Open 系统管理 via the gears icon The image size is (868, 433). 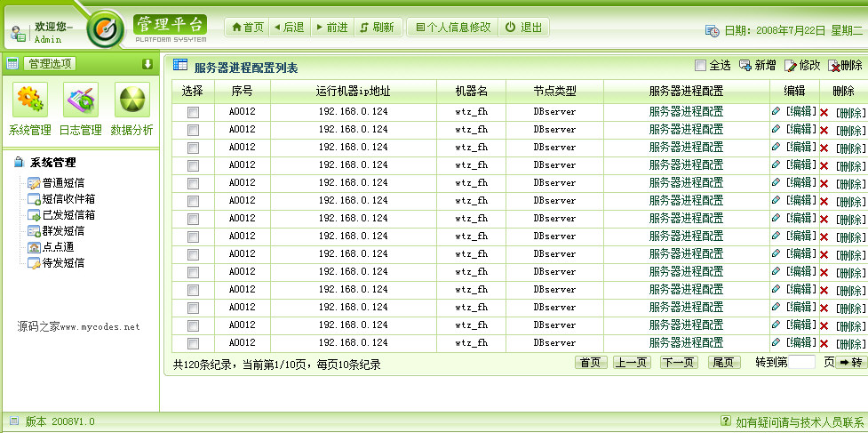click(x=30, y=100)
